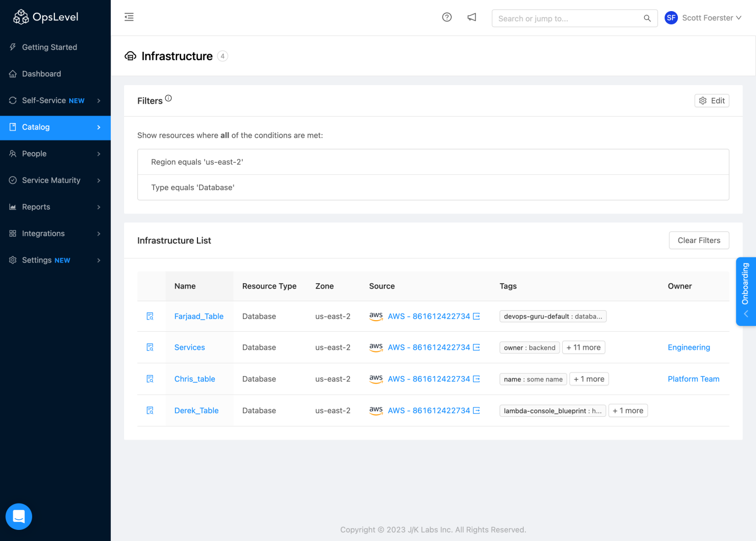The image size is (756, 541).
Task: Click the Reports chart icon
Action: point(13,207)
